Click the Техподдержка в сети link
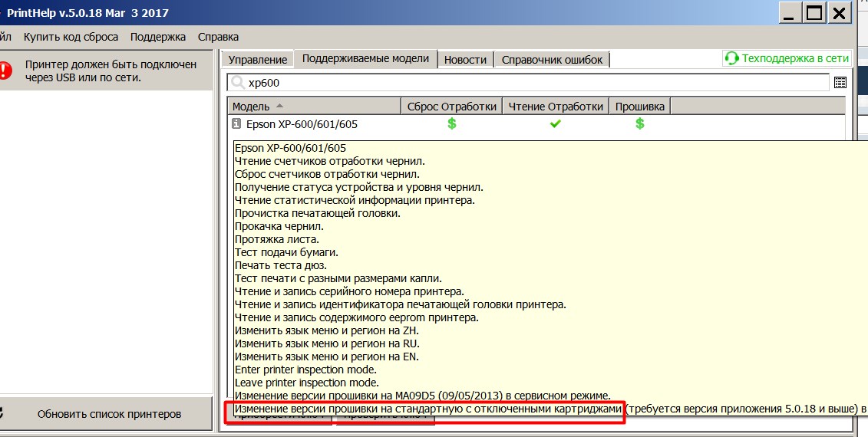Screen dimensions: 868x437 [x=795, y=58]
